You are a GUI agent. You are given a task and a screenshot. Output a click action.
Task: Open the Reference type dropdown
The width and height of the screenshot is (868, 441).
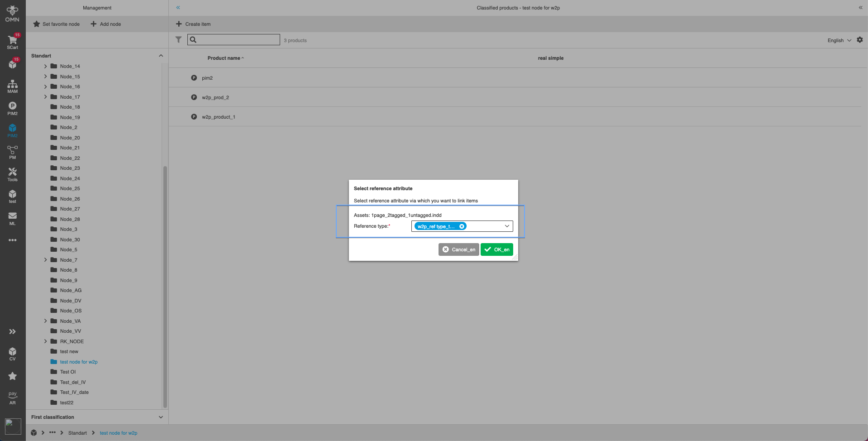tap(506, 226)
